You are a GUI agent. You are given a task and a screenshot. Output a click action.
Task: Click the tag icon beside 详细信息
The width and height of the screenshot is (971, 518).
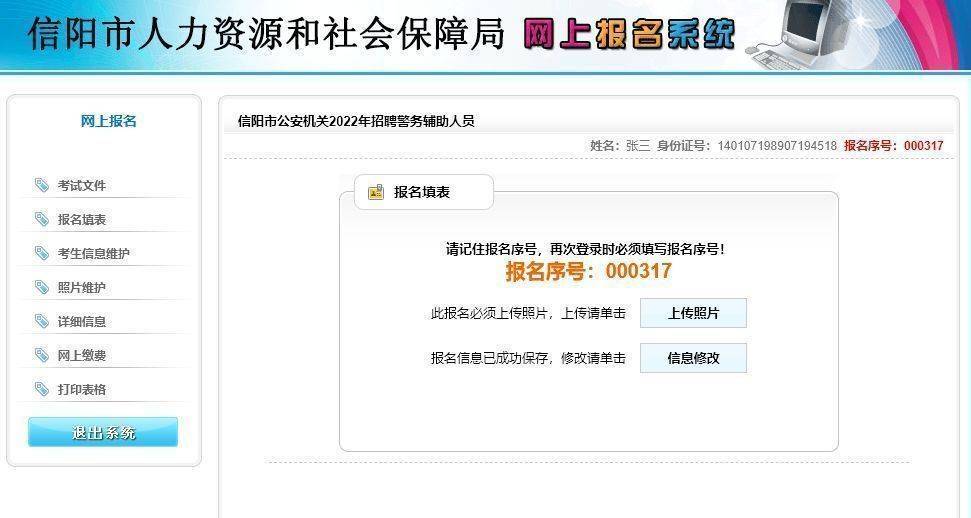41,321
